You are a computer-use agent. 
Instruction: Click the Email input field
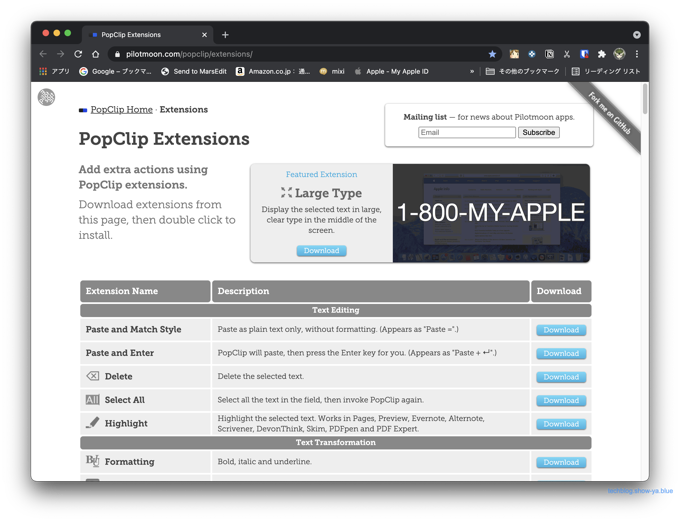tap(467, 132)
